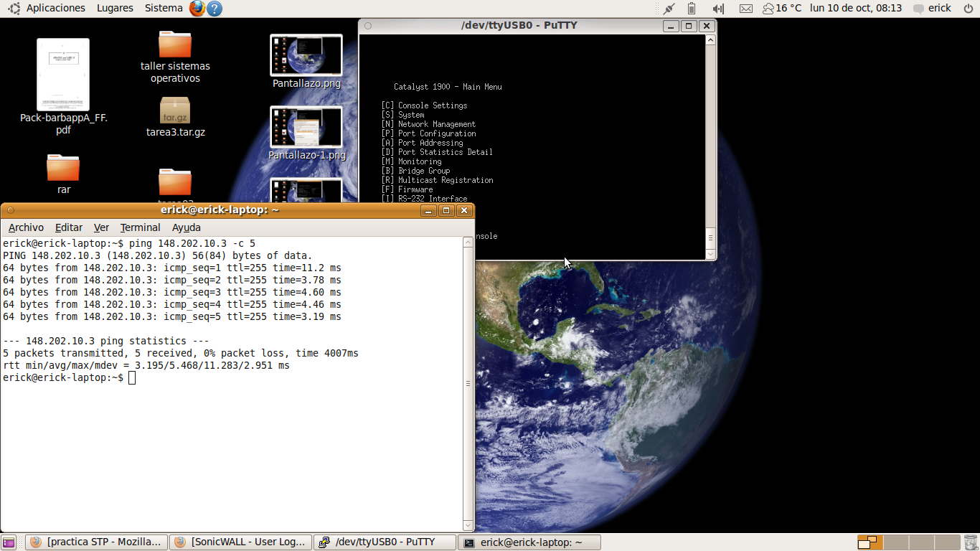Image resolution: width=980 pixels, height=551 pixels.
Task: Open the mail envelope indicator
Action: pos(746,9)
